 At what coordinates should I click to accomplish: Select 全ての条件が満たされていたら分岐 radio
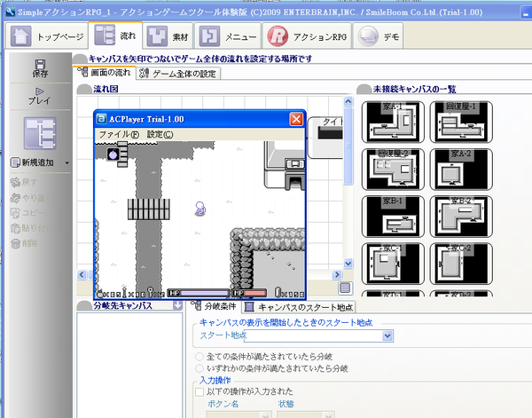[x=199, y=357]
